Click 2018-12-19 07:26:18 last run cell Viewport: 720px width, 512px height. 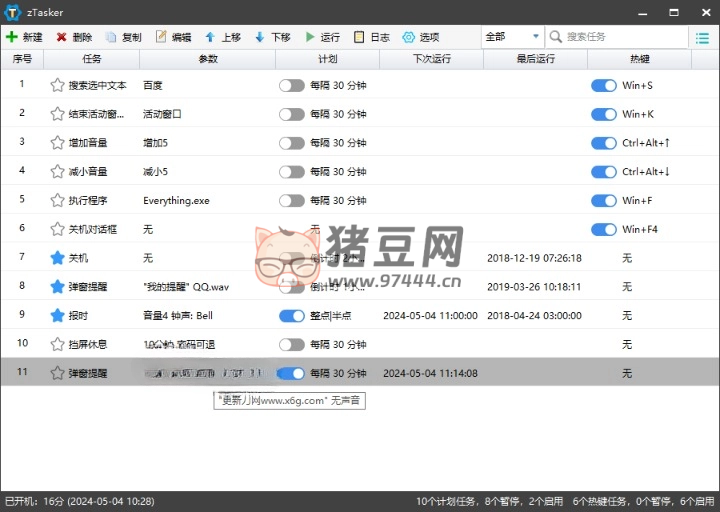534,258
